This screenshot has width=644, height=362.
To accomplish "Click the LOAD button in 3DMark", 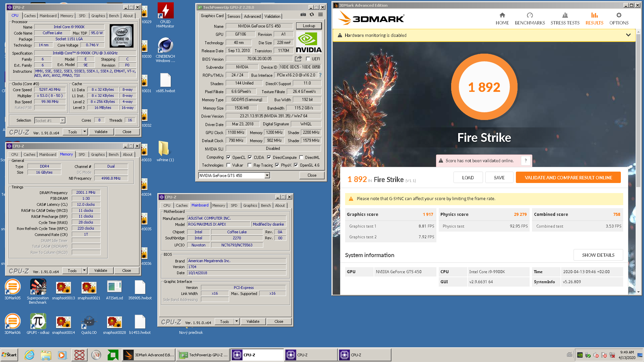I will pyautogui.click(x=468, y=178).
